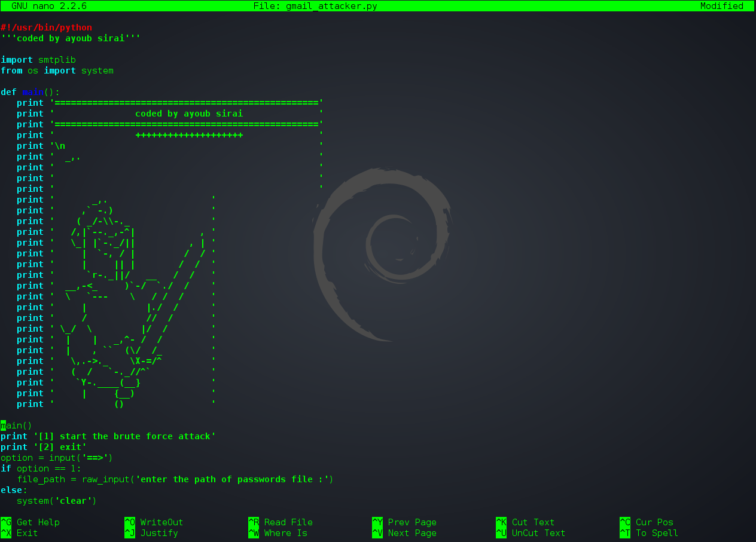
Task: Click the line "option = input('==>')"
Action: (x=57, y=458)
